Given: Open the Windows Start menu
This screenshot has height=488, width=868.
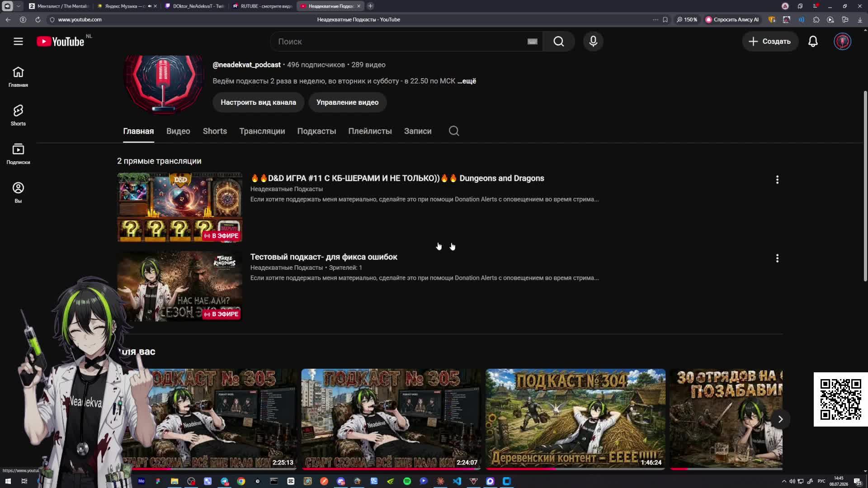Looking at the screenshot, I should (8, 481).
